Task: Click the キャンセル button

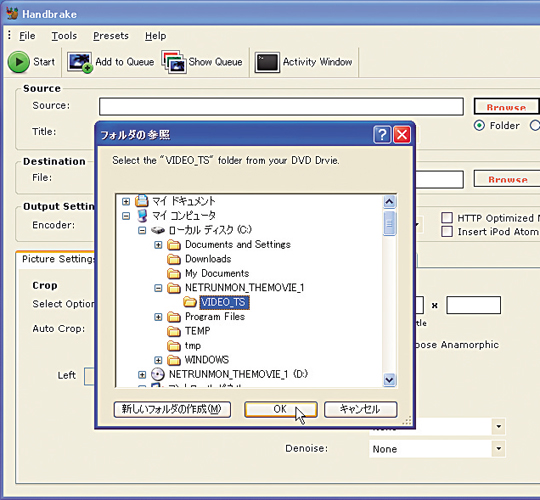Action: point(361,409)
